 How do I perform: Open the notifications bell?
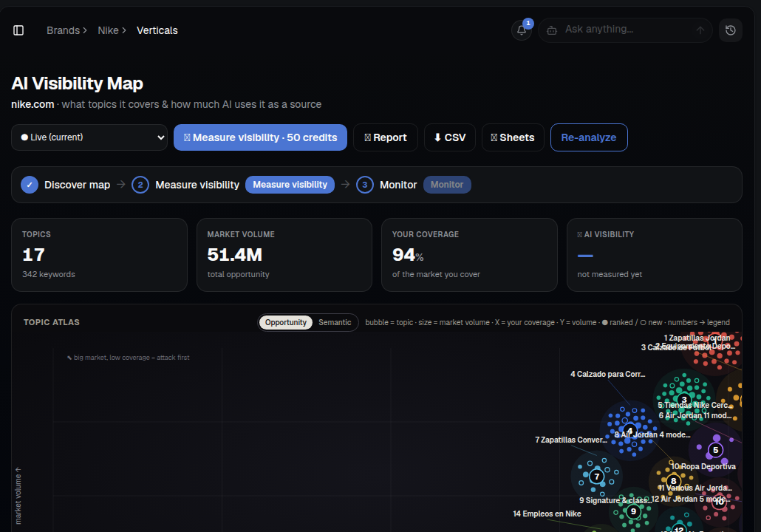522,30
